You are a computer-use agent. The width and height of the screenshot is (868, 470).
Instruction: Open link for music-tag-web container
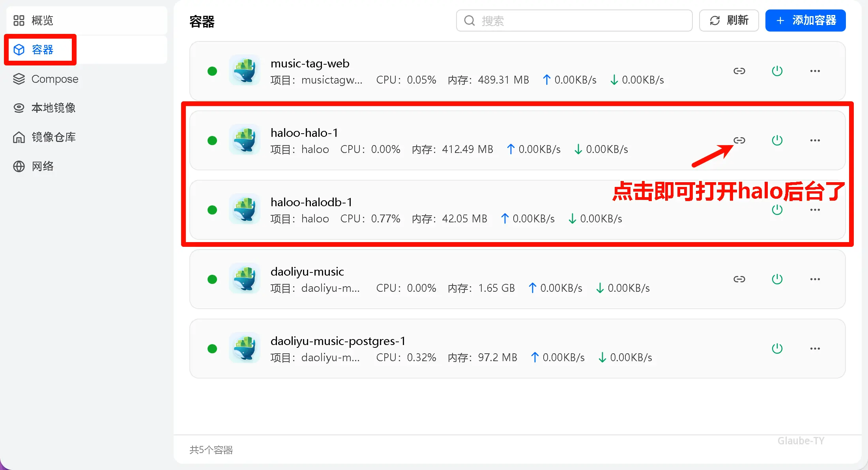(x=739, y=71)
